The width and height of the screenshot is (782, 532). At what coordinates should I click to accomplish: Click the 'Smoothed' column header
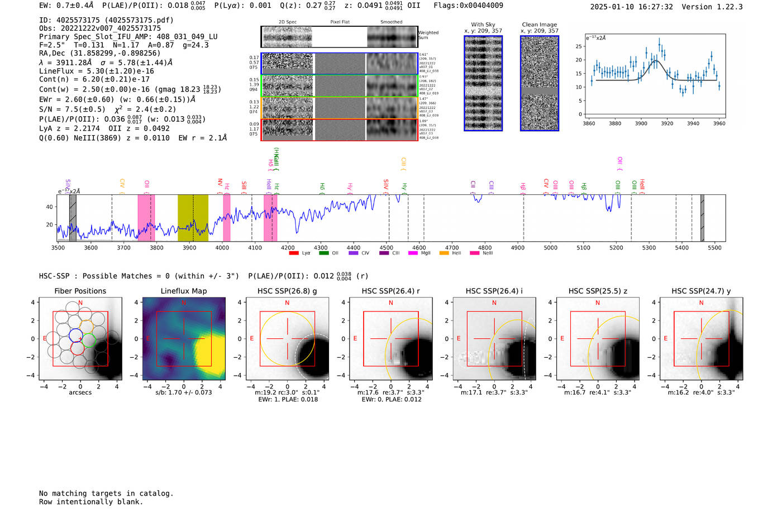392,22
